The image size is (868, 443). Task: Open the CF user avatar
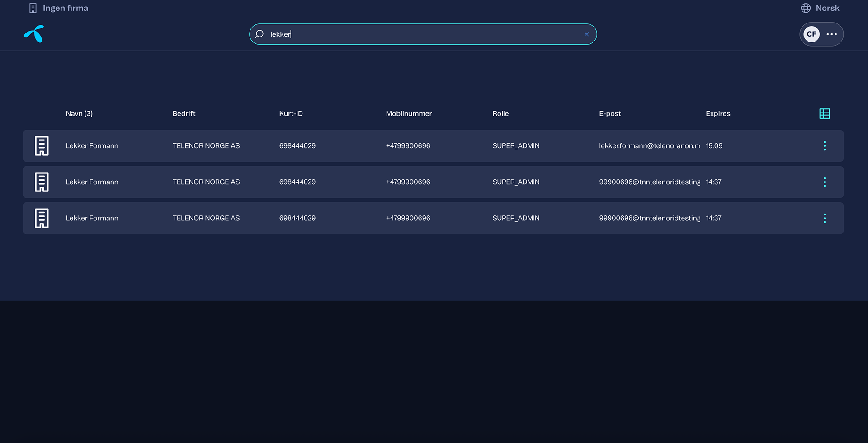(811, 34)
